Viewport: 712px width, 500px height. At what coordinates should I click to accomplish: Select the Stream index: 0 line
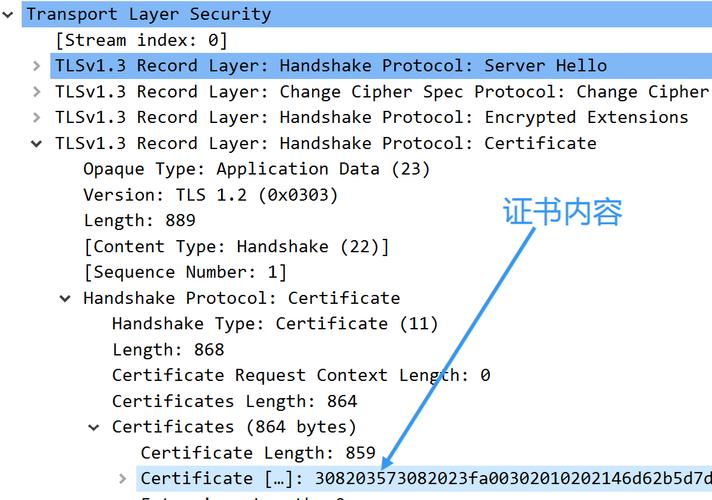[x=141, y=40]
